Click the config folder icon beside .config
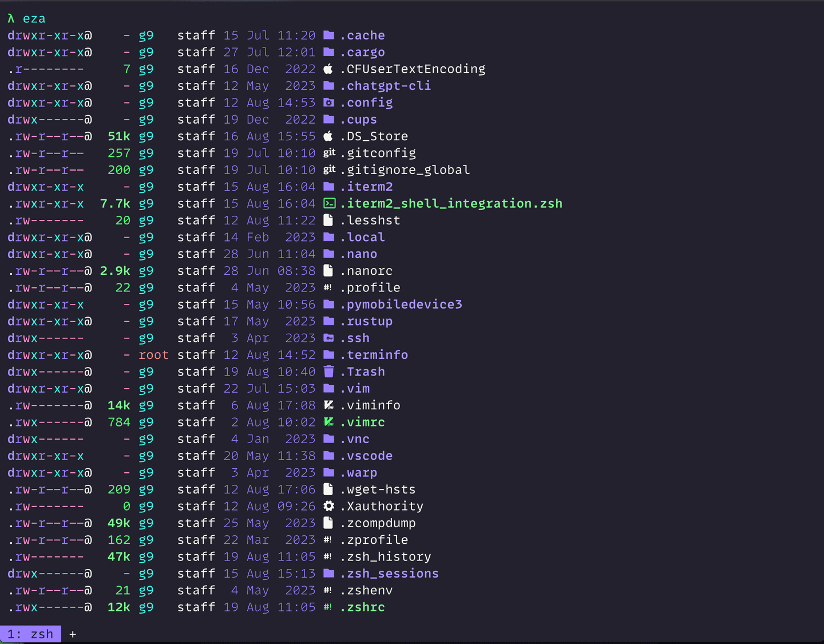This screenshot has height=644, width=824. tap(328, 102)
